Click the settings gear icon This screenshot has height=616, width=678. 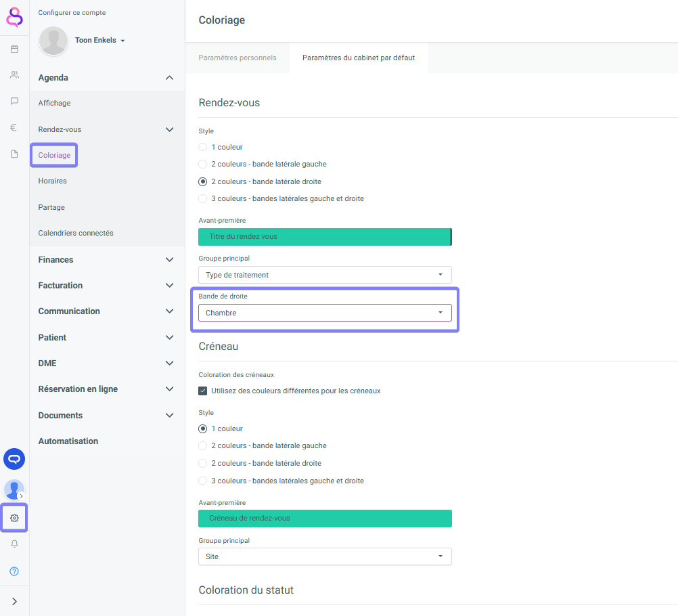(14, 518)
